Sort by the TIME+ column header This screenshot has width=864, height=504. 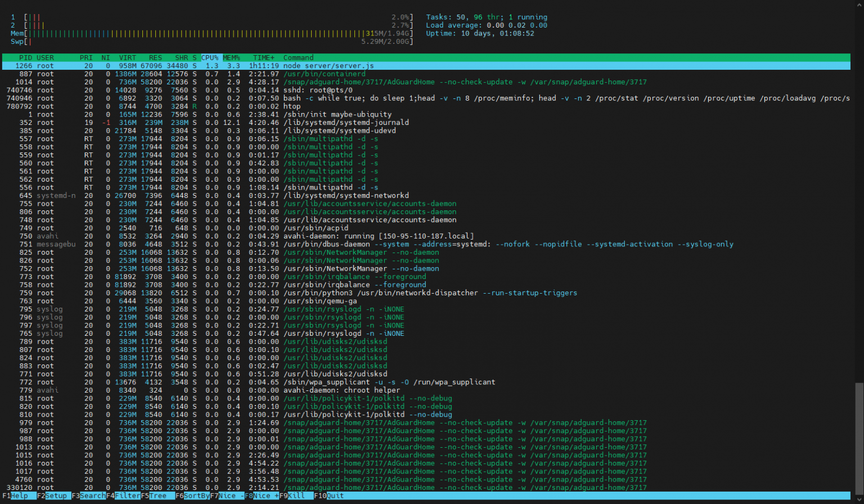pyautogui.click(x=264, y=57)
